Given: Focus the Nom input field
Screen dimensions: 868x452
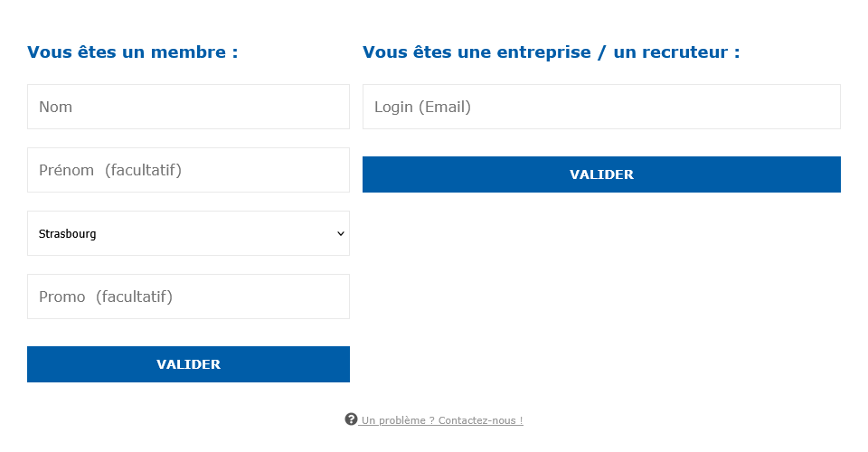Looking at the screenshot, I should pyautogui.click(x=188, y=107).
